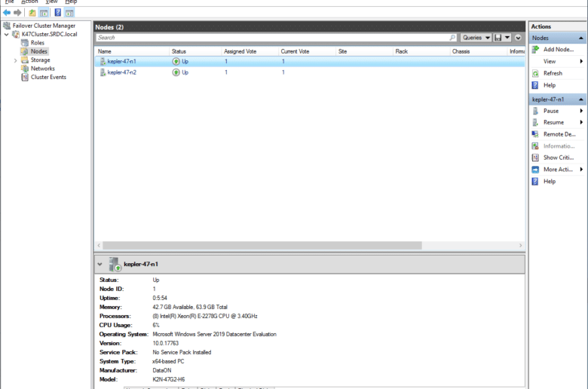Click Remote Desktop action
The width and height of the screenshot is (588, 389).
559,134
